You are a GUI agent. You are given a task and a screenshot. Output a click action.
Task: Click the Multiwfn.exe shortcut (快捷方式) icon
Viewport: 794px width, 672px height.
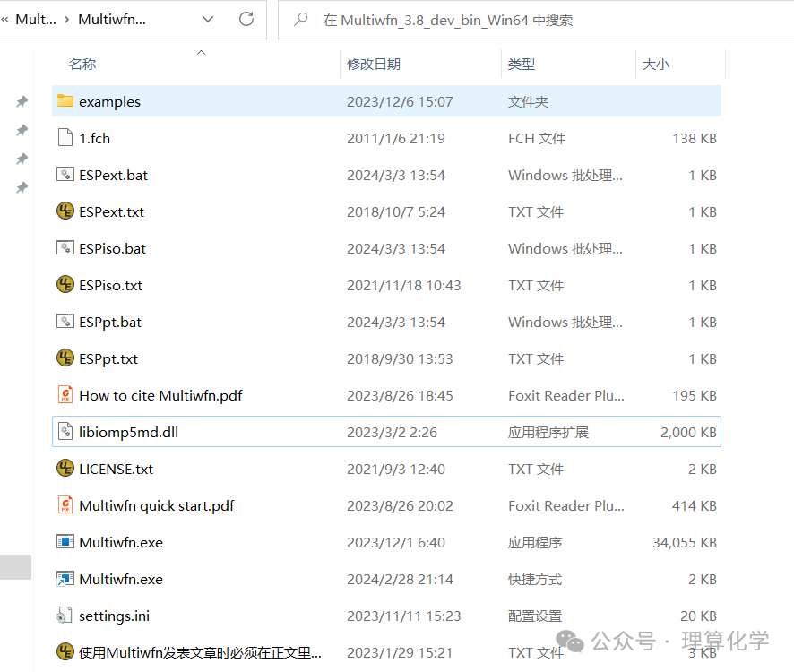click(65, 579)
